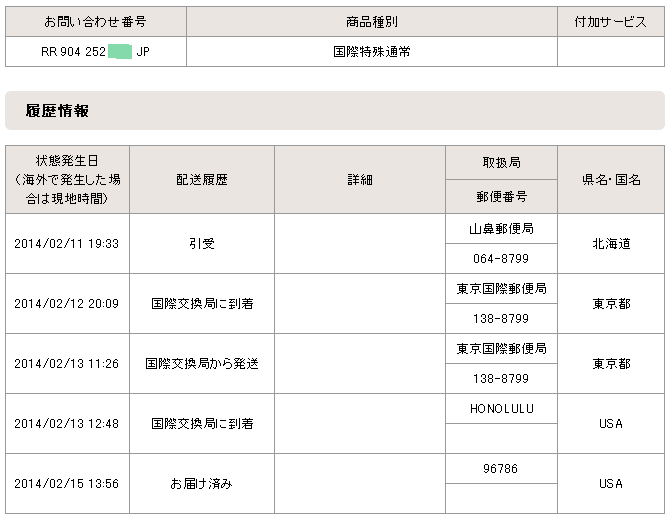
Task: Select the お届け済み delivered status
Action: [x=201, y=484]
